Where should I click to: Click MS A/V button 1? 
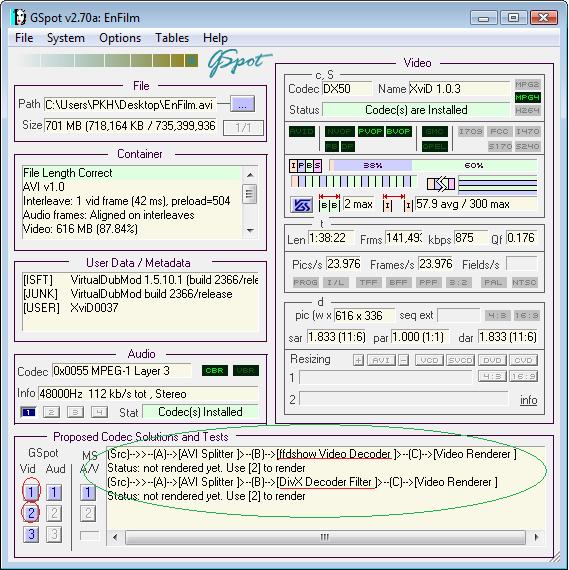88,492
